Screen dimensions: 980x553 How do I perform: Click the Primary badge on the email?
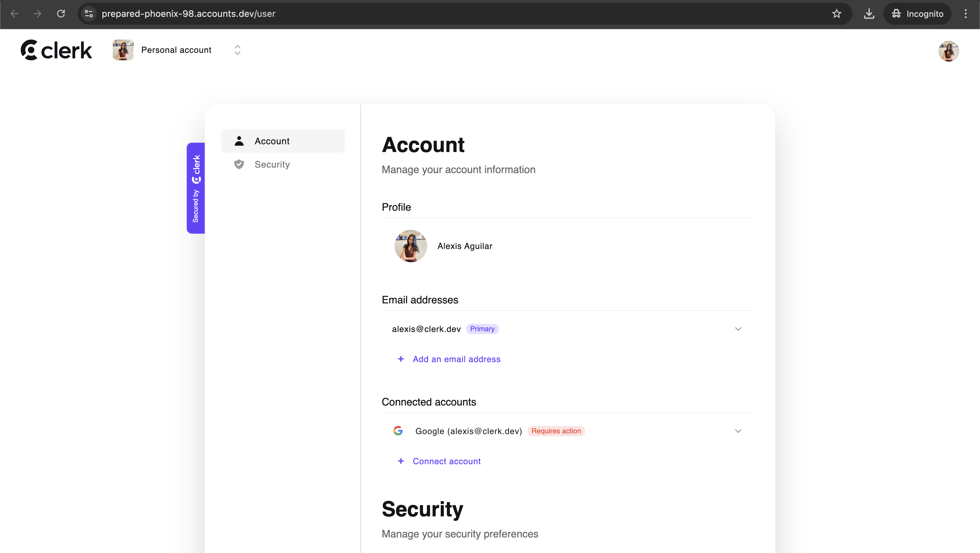click(x=482, y=328)
